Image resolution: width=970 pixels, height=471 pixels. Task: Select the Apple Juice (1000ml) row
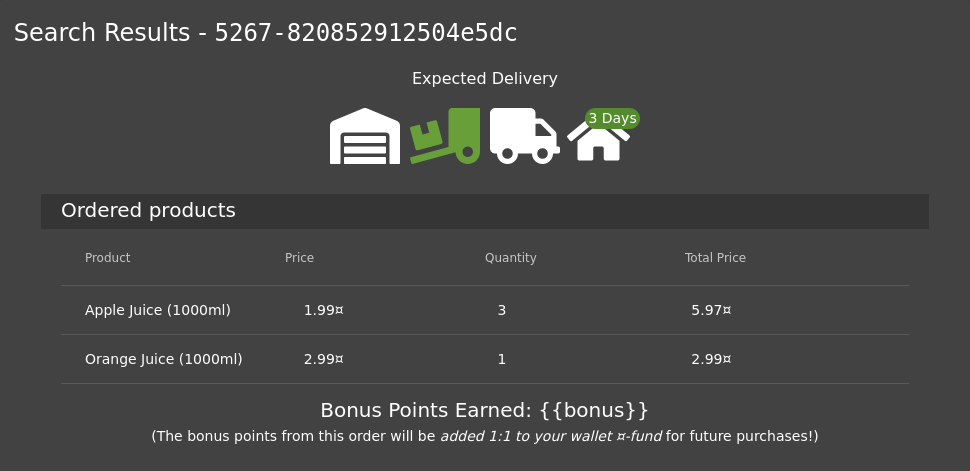485,310
